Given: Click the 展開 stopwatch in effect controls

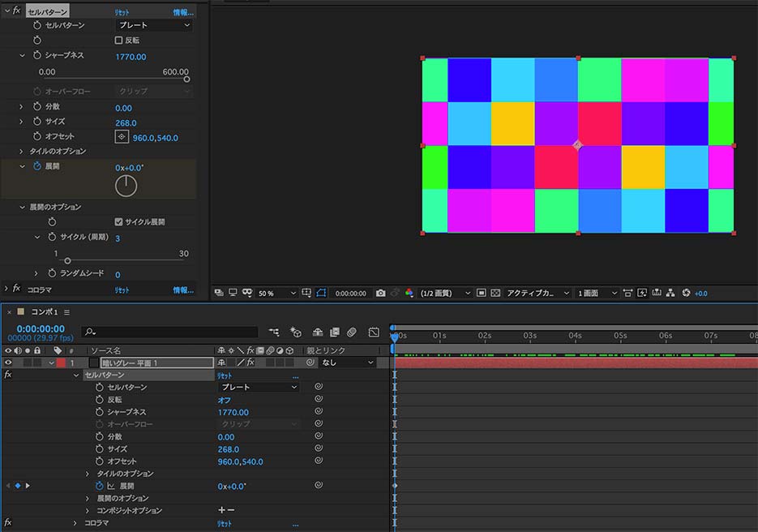Looking at the screenshot, I should click(x=37, y=166).
